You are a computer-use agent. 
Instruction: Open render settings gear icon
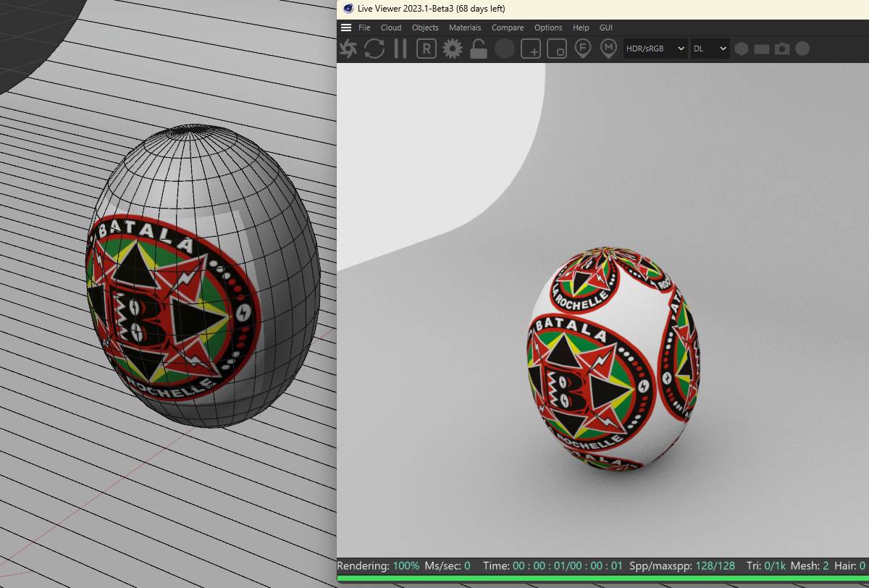click(x=453, y=49)
